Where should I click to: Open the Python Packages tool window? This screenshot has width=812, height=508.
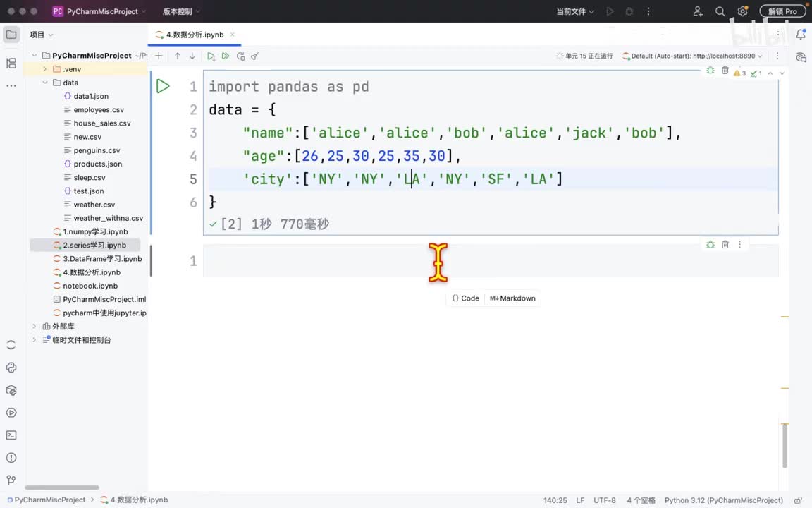click(x=11, y=390)
